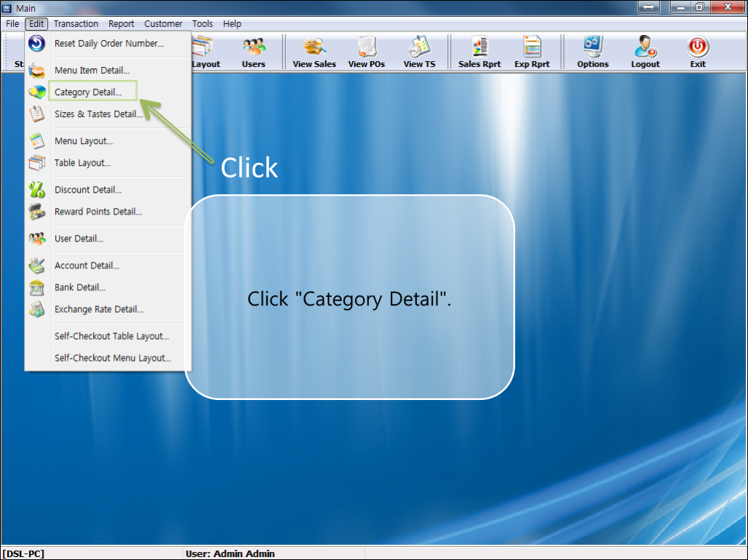Click the icon beside Account Detail
This screenshot has height=560, width=748.
click(x=36, y=265)
